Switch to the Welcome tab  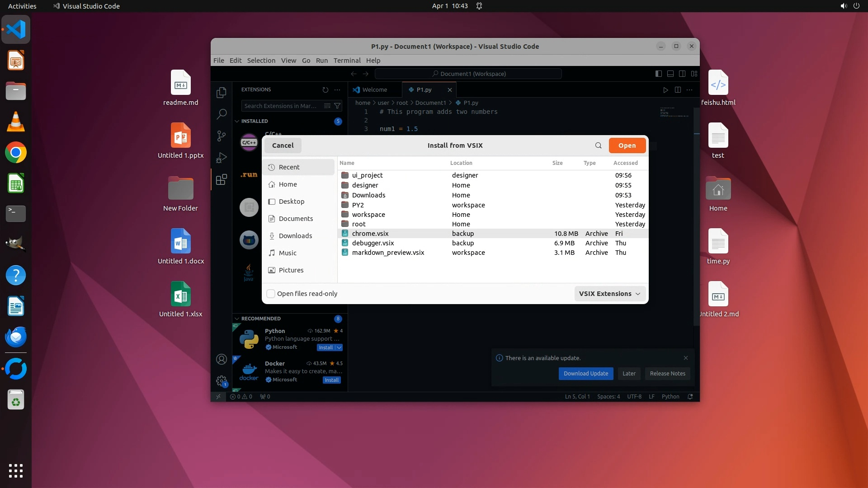click(374, 90)
